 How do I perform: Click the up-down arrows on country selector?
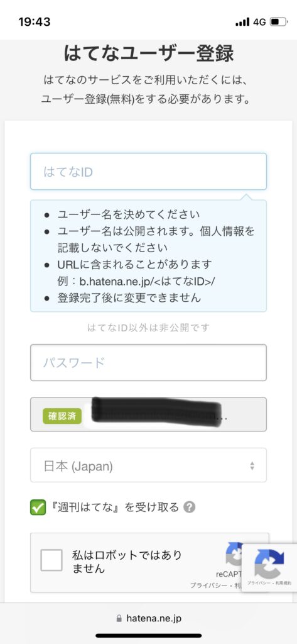click(252, 466)
